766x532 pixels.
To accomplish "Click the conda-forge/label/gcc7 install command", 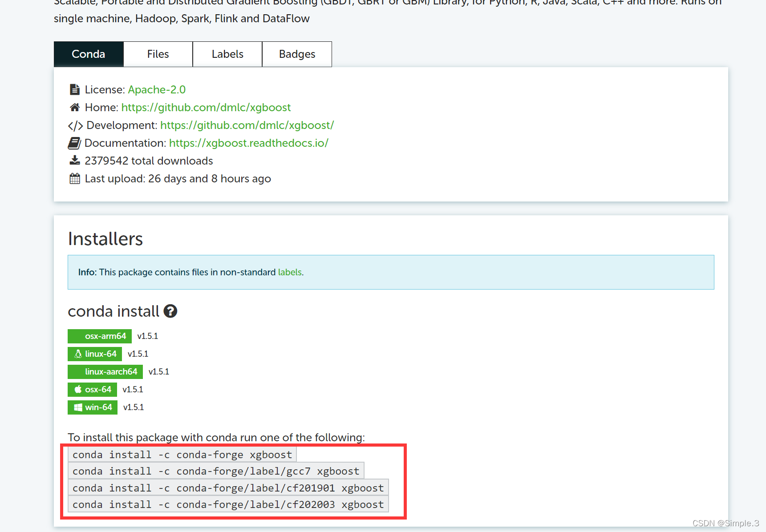I will tap(216, 471).
